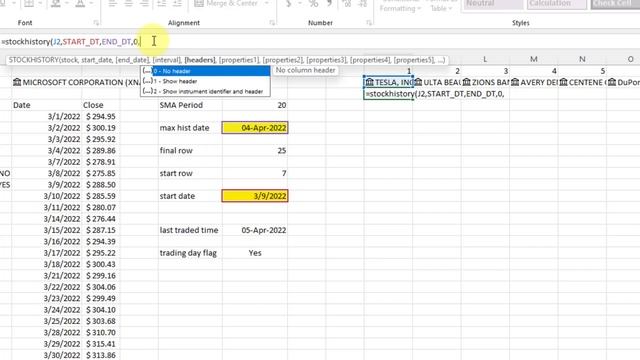The height and width of the screenshot is (360, 640).
Task: Click the Decrease Indent icon
Action: (162, 4)
